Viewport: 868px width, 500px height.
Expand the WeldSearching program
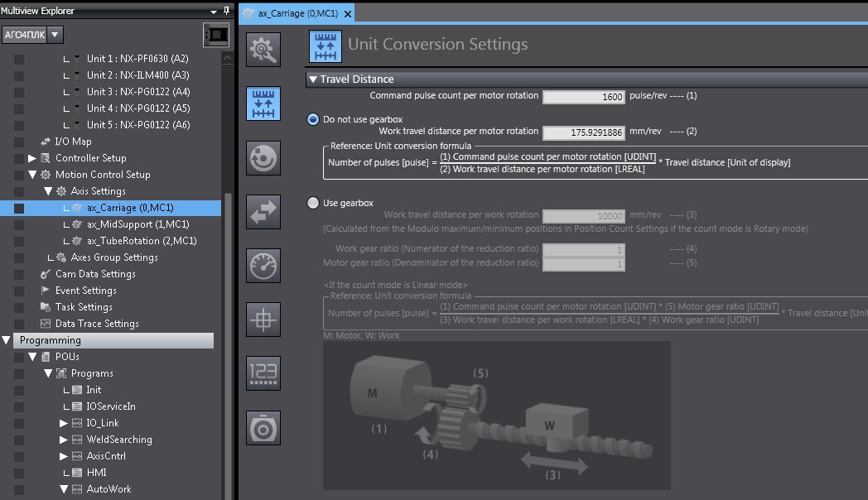coord(64,440)
